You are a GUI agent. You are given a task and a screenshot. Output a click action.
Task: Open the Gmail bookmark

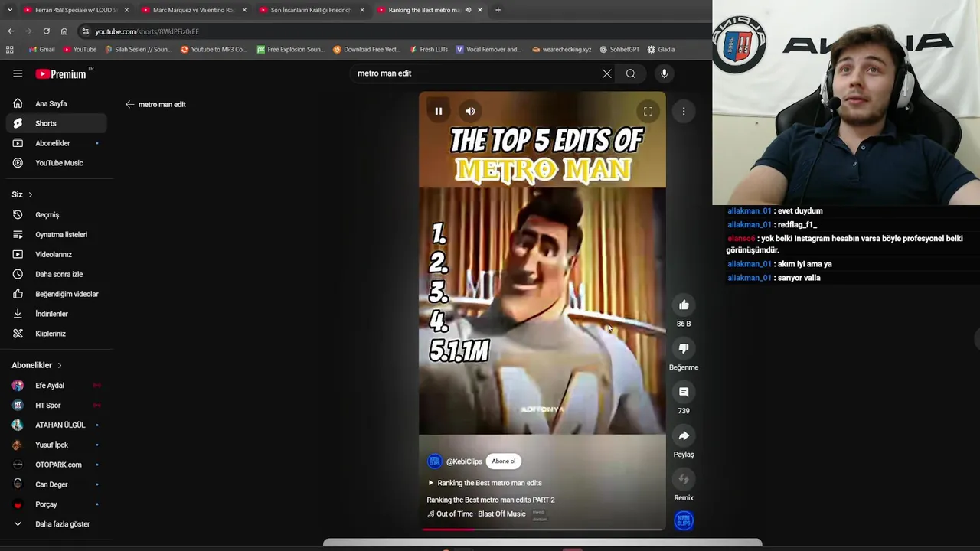(x=41, y=49)
